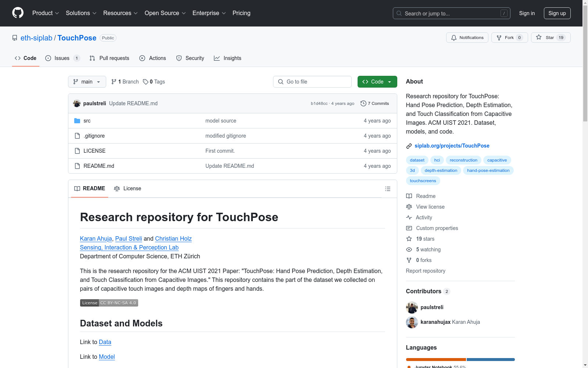Select the README tab in file panel
Viewport: 588px width, 368px height.
[x=90, y=188]
